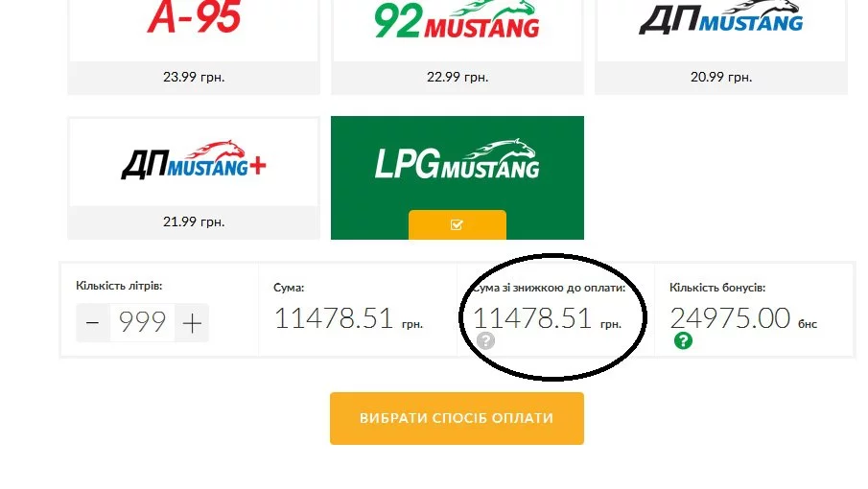Screen dimensions: 868x489
Task: Click the 23.99 грн. price under A-95
Action: point(194,77)
